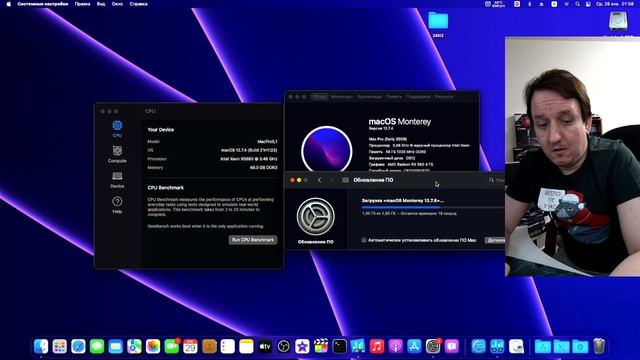
Task: Open Launchpad from the Dock
Action: [60, 347]
